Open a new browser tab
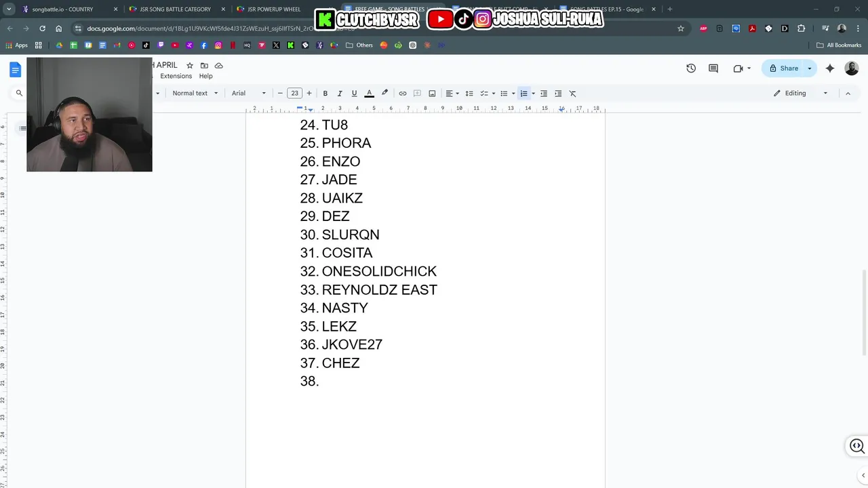Screen dimensions: 868x488 click(669, 9)
